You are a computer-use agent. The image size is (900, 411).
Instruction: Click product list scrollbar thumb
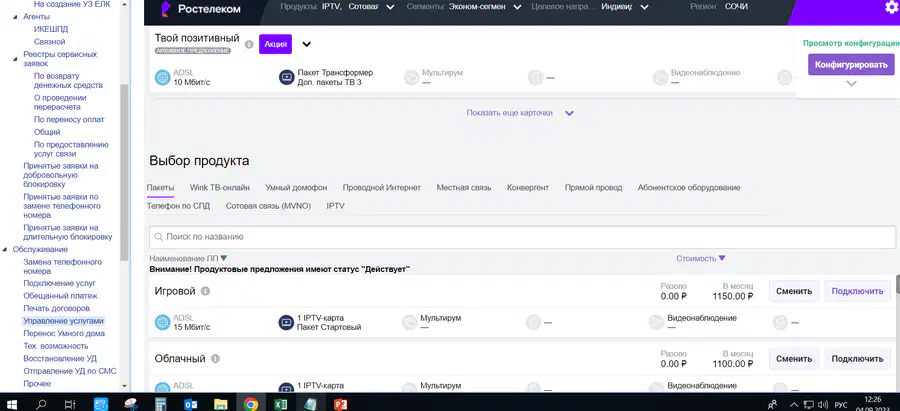pos(897,286)
